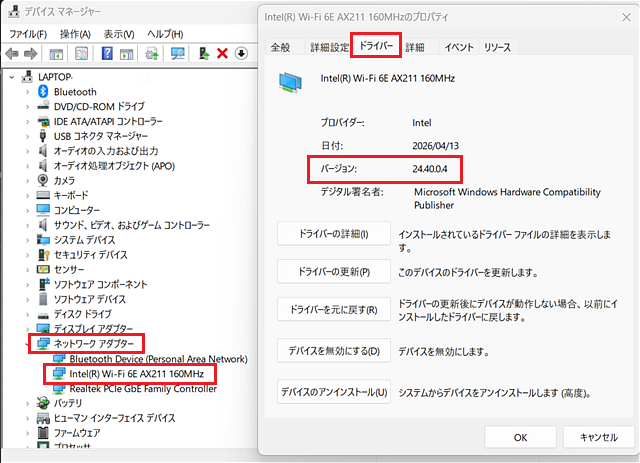
Task: Click the DVD/CD-ROM ドライブ icon
Action: pyautogui.click(x=43, y=106)
